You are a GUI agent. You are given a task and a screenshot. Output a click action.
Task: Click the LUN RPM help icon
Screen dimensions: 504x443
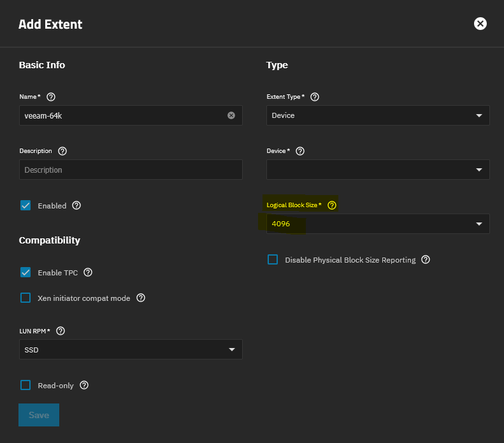(x=61, y=331)
